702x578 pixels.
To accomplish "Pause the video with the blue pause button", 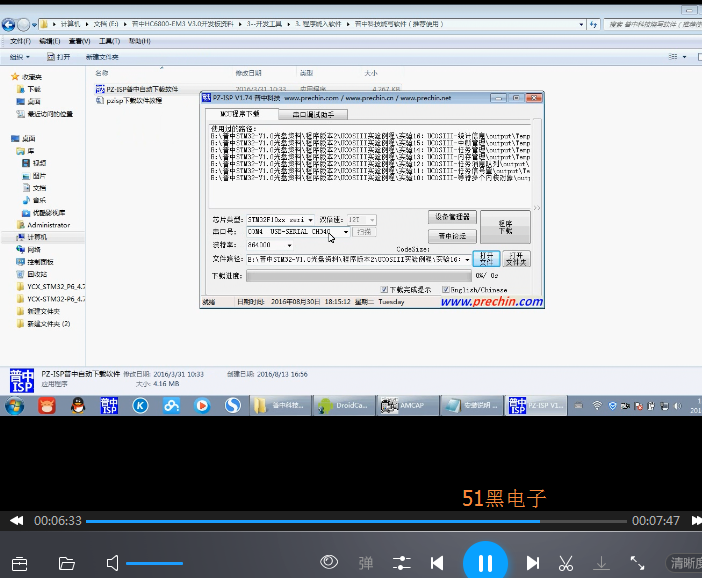I will click(x=485, y=563).
